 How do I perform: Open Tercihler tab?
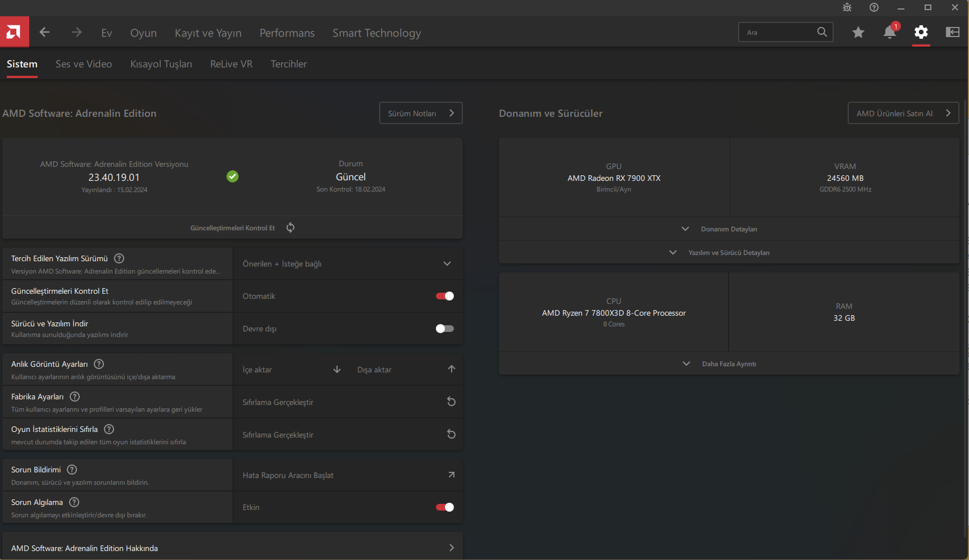tap(289, 64)
